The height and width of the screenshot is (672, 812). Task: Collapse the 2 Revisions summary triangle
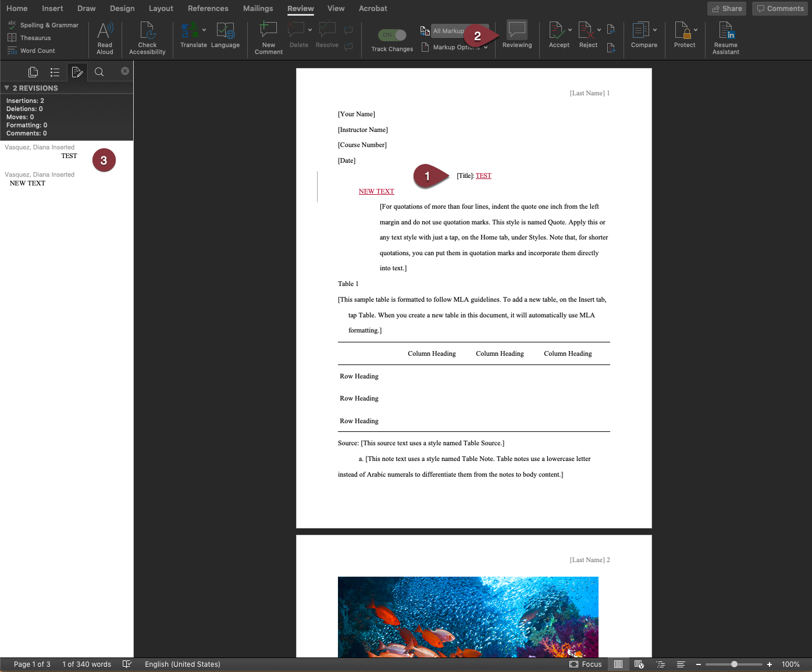click(6, 88)
